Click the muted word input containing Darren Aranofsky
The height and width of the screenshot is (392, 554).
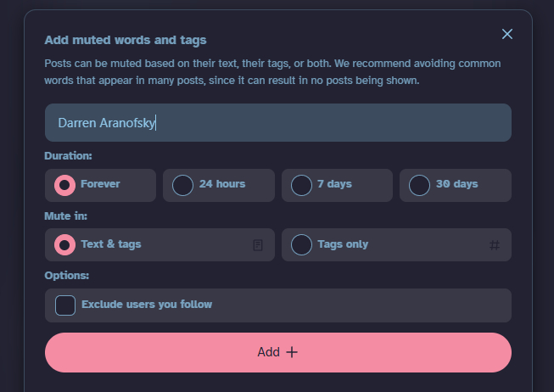[x=277, y=123]
